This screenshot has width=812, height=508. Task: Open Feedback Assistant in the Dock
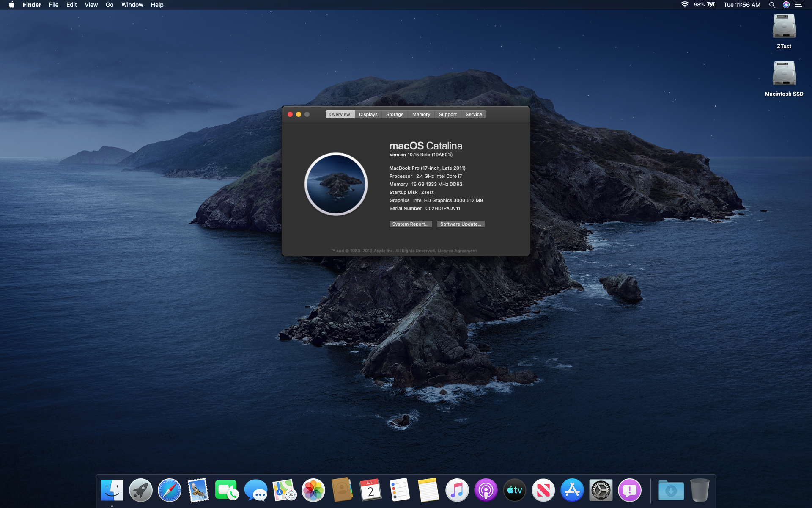(x=629, y=490)
